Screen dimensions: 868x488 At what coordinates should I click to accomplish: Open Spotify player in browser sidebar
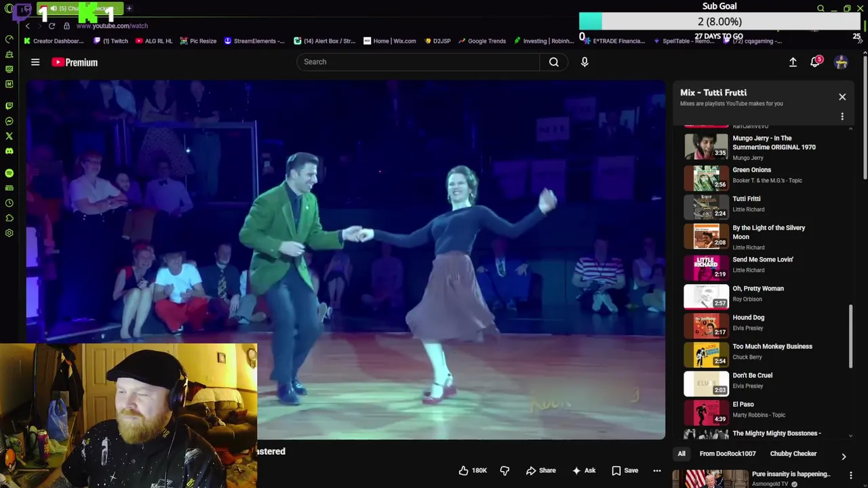click(x=9, y=174)
